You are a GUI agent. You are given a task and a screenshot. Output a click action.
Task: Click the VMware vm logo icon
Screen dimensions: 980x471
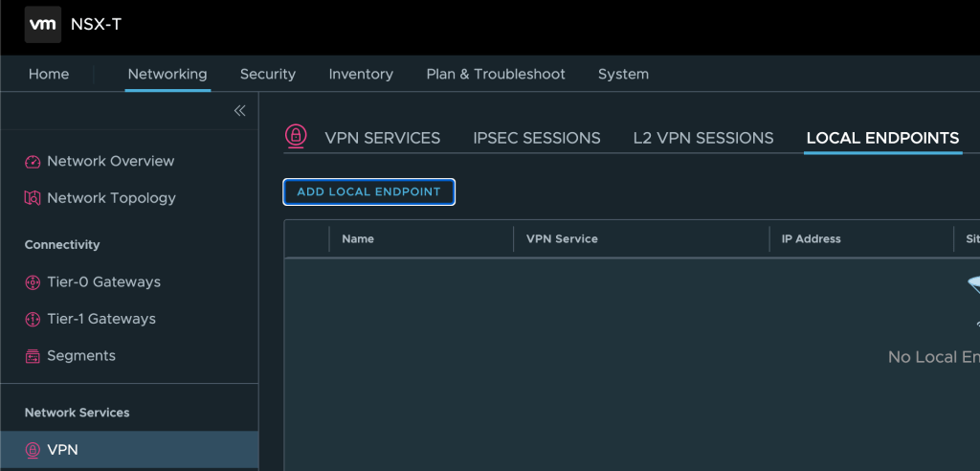pyautogui.click(x=43, y=24)
